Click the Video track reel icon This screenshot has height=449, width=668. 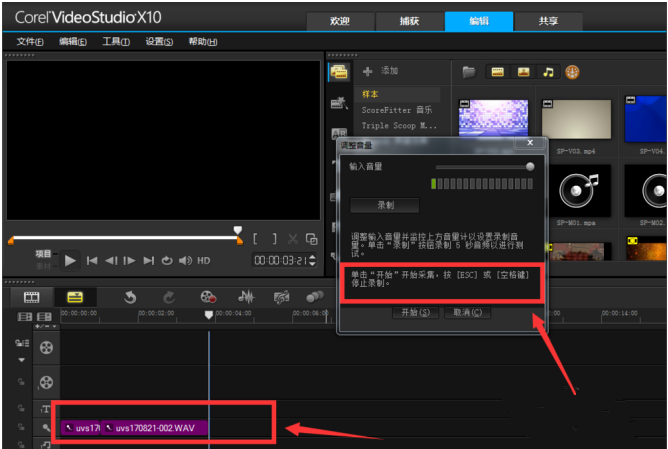click(46, 348)
